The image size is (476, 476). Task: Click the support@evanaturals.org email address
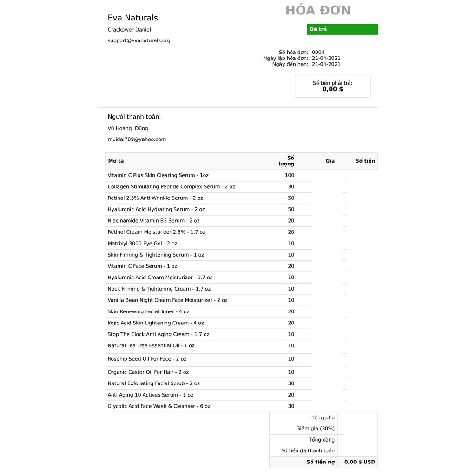[x=139, y=40]
